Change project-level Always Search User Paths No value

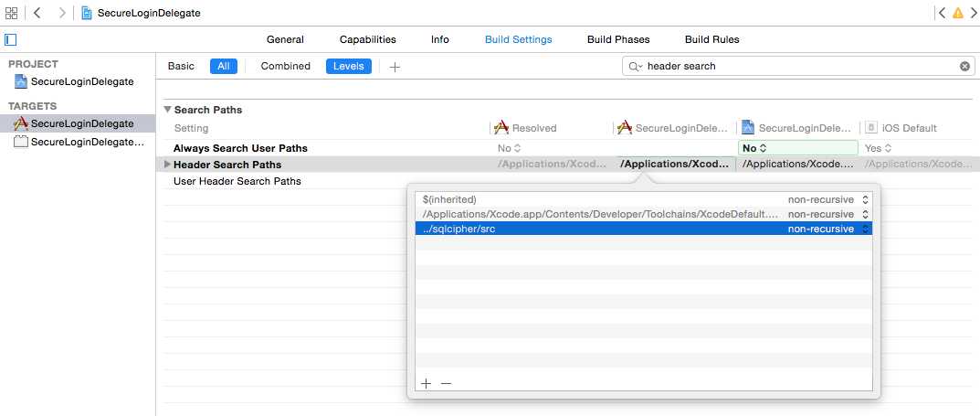pos(798,148)
